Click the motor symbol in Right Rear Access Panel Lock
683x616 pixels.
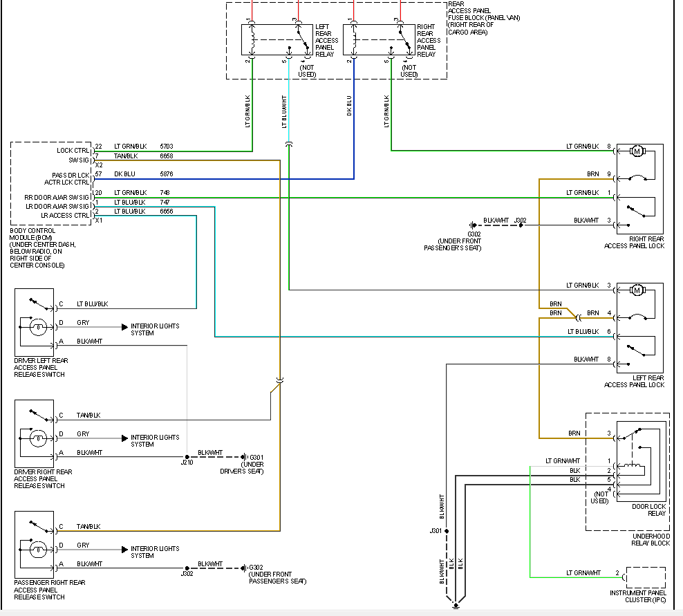click(x=637, y=151)
